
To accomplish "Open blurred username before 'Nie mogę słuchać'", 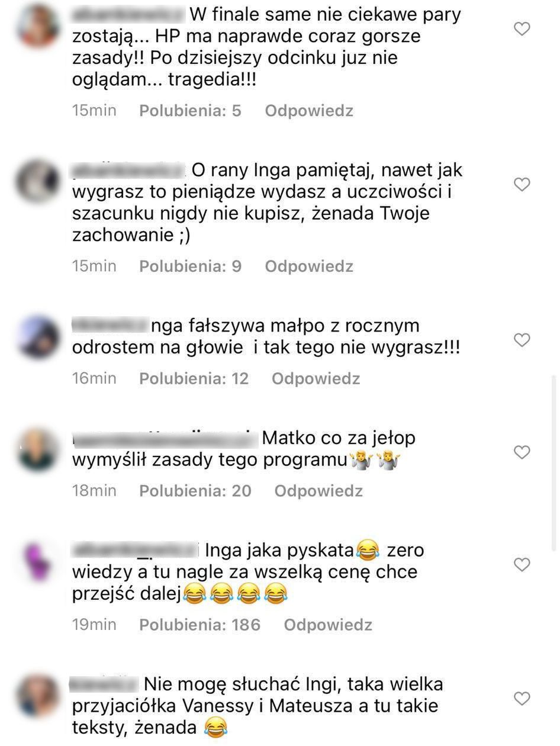I will pos(103,684).
